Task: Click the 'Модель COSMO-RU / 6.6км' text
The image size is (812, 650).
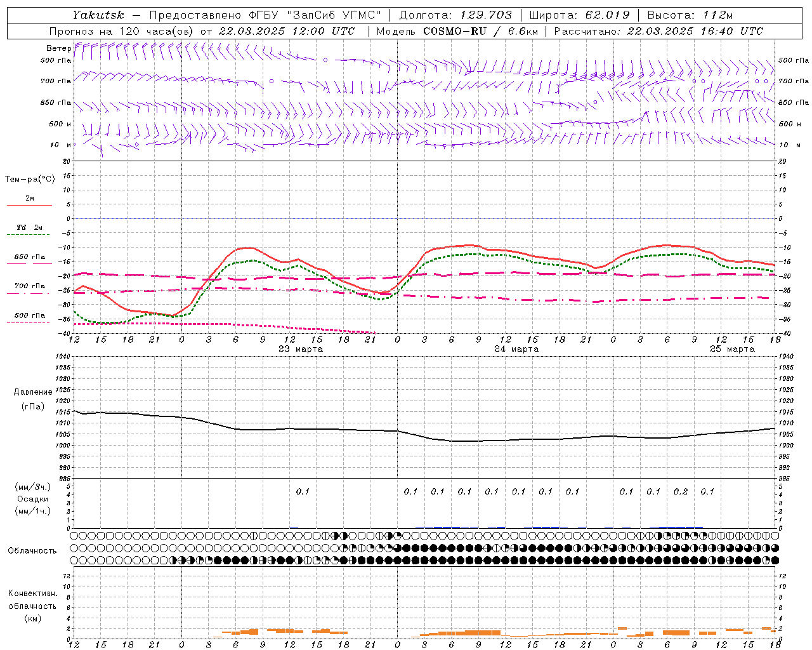Action: [x=457, y=31]
